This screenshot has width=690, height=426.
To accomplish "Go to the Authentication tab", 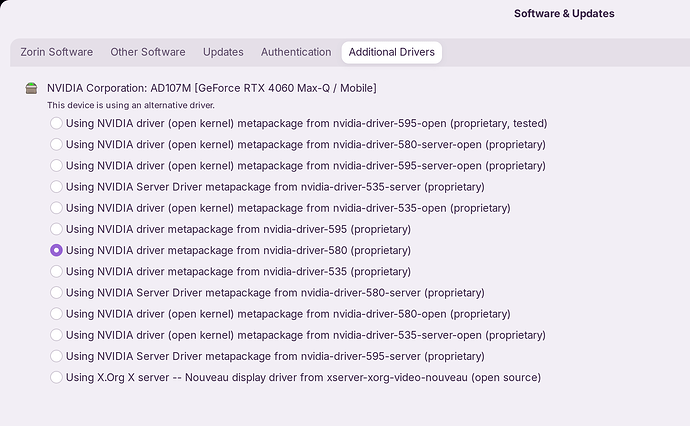I will pyautogui.click(x=296, y=52).
